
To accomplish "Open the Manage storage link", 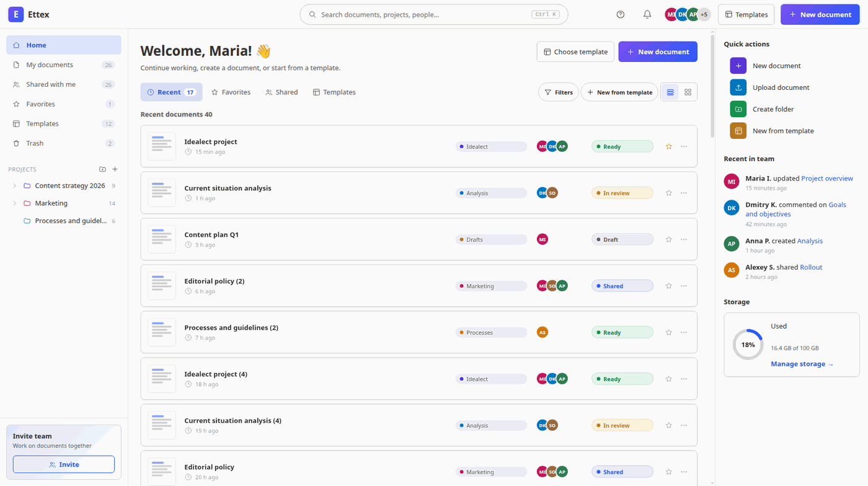I will click(x=802, y=364).
